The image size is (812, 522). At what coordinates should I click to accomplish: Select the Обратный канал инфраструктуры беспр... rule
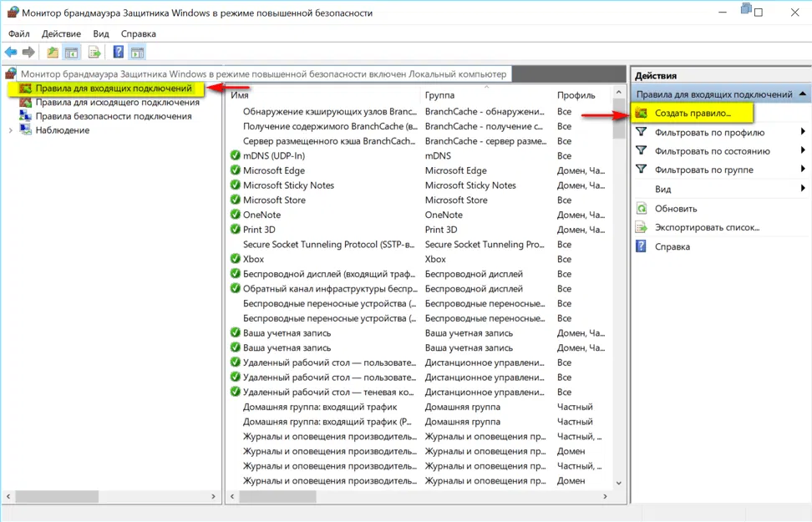(x=419, y=288)
